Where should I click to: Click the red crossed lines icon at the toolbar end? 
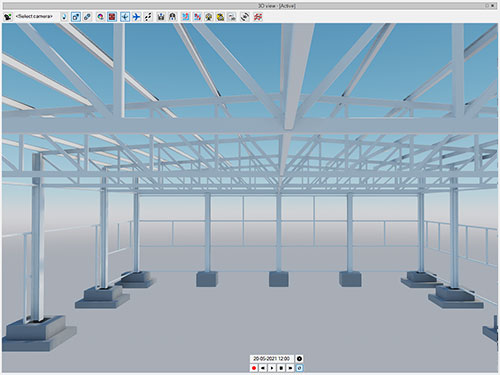pyautogui.click(x=258, y=16)
